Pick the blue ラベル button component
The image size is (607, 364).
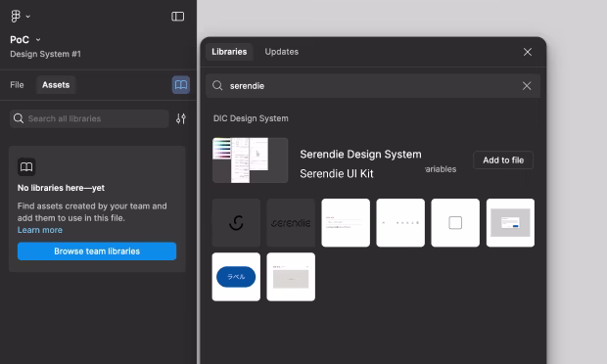236,277
